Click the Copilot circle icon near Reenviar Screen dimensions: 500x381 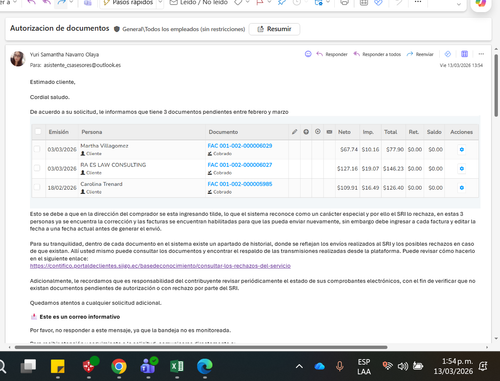click(x=448, y=54)
